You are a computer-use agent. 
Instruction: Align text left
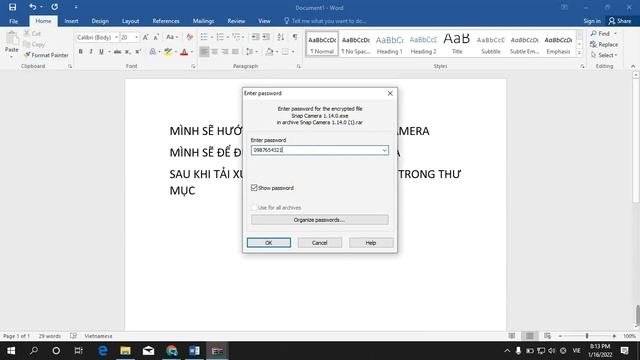[x=204, y=51]
